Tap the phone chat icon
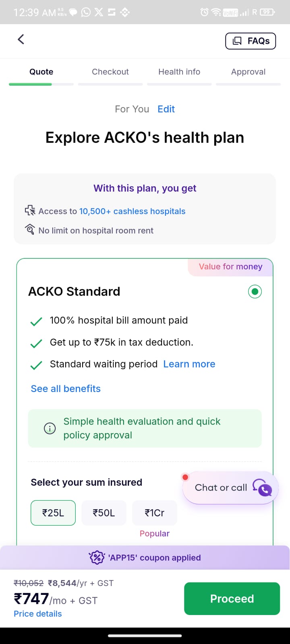Viewport: 290px width, 644px height. pyautogui.click(x=262, y=487)
